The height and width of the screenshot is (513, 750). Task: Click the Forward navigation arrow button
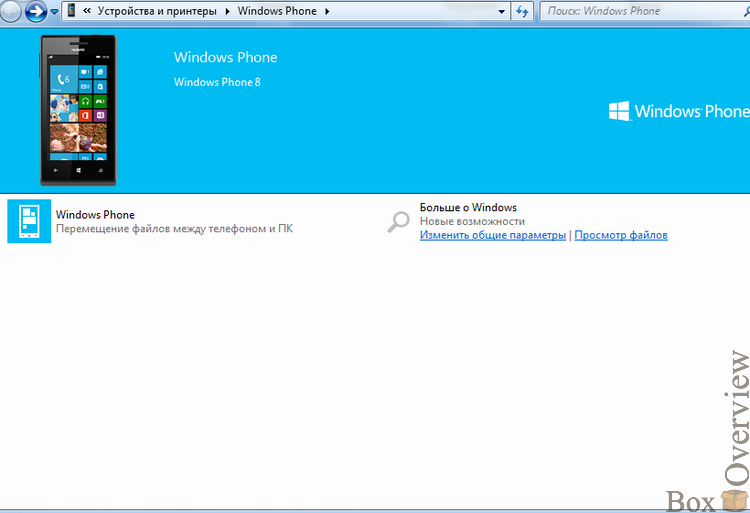tap(36, 11)
